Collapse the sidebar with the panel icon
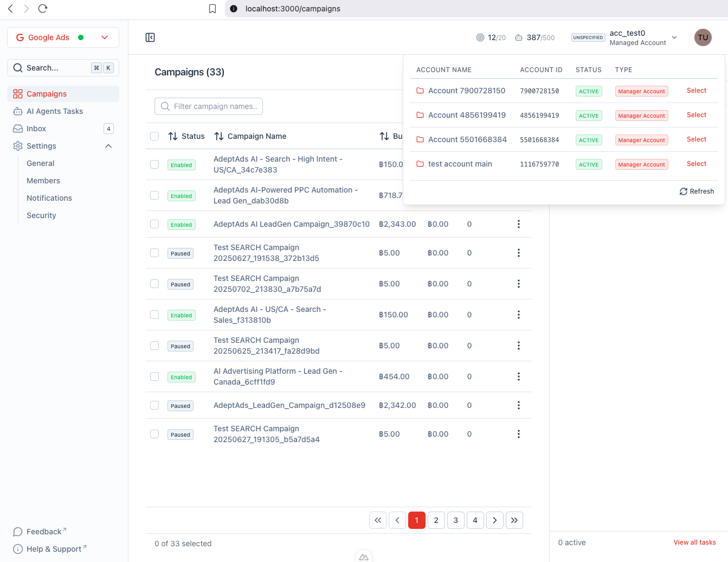728x562 pixels. [x=150, y=37]
